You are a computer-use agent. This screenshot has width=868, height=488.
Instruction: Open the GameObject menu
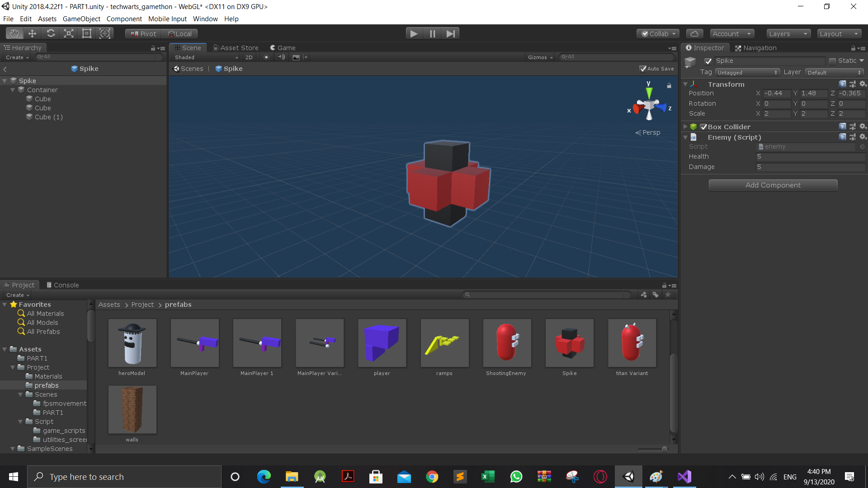(81, 19)
